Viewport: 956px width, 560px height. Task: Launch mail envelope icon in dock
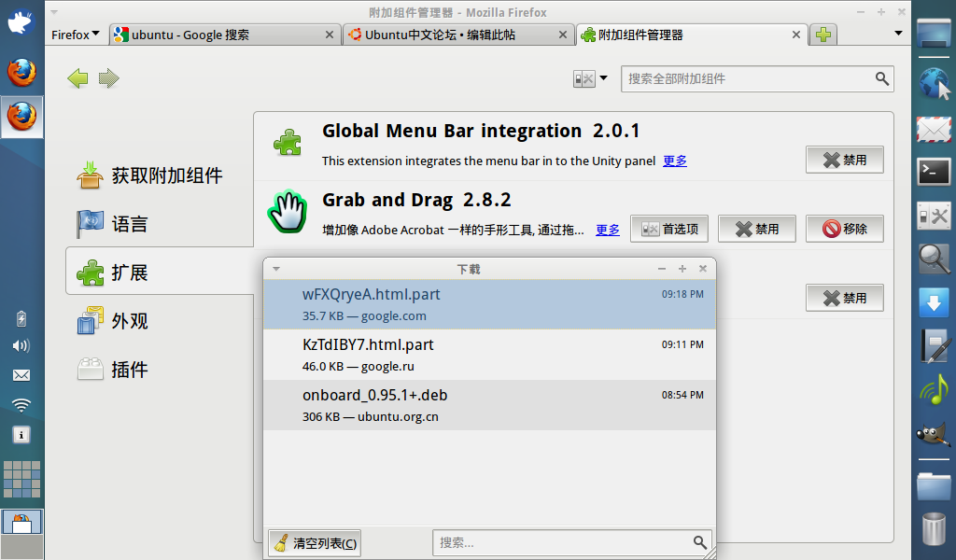coord(934,129)
